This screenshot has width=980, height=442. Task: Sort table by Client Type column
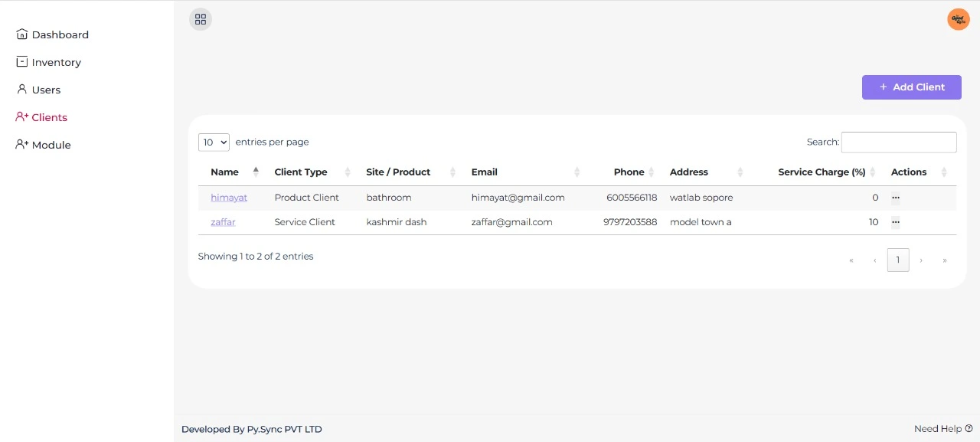point(301,172)
